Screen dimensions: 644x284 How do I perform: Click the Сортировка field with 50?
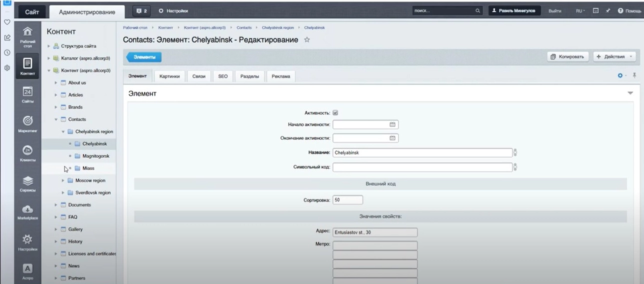[347, 200]
